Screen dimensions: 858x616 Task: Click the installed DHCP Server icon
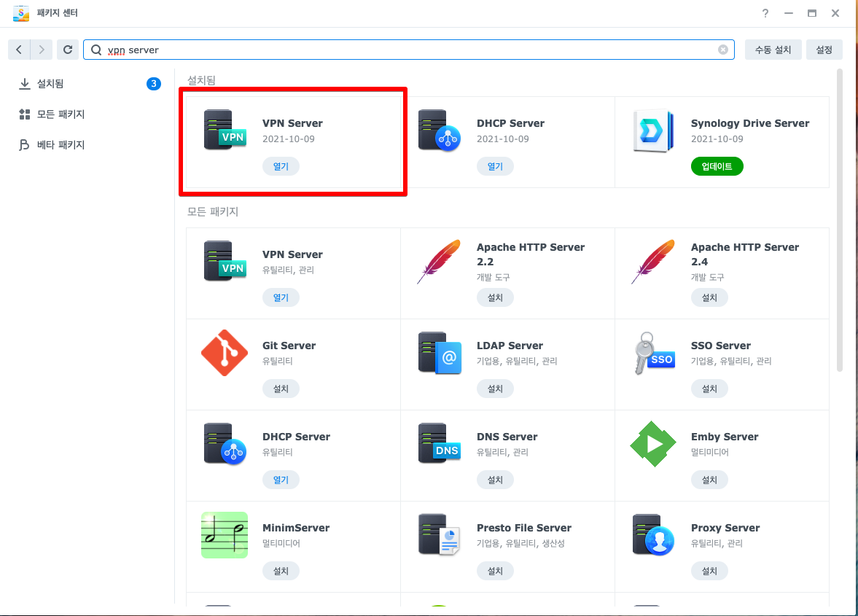click(440, 130)
